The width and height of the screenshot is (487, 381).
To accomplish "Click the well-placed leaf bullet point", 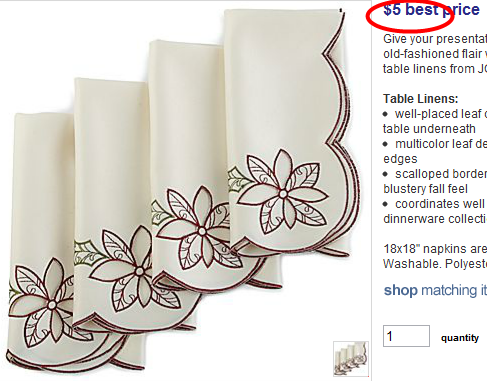I will click(435, 121).
